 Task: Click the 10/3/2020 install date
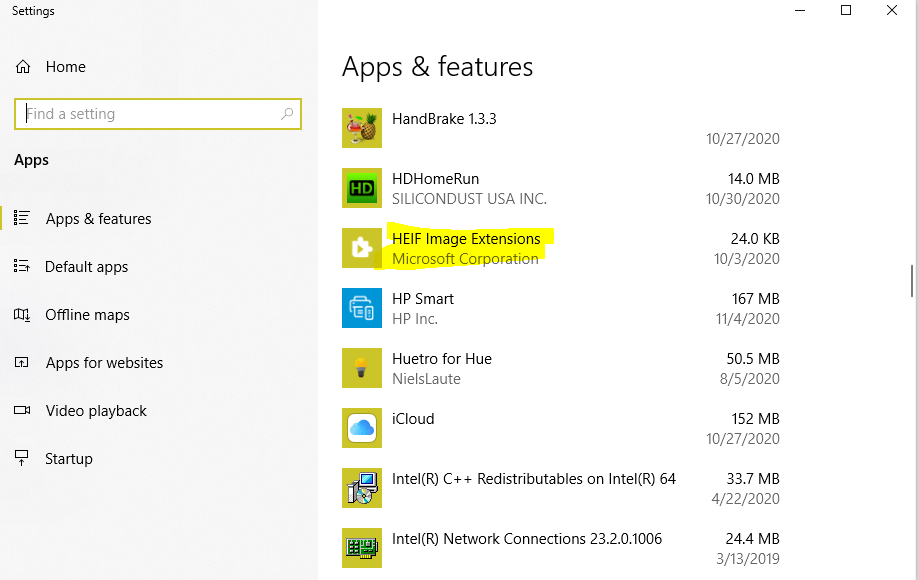coord(747,259)
